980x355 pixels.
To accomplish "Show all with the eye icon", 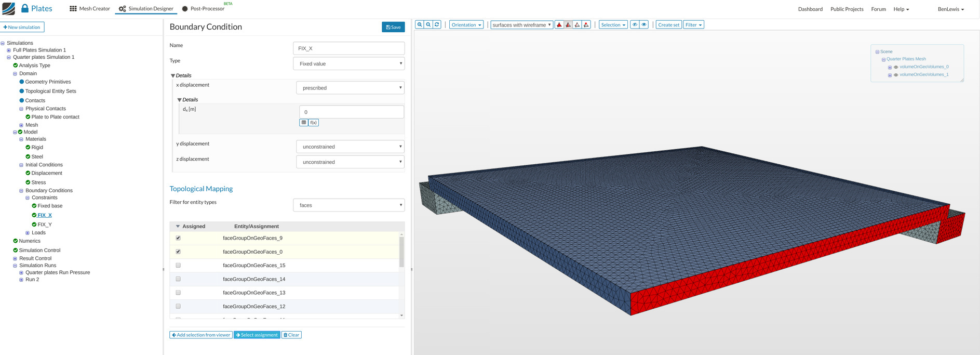I will click(x=644, y=24).
